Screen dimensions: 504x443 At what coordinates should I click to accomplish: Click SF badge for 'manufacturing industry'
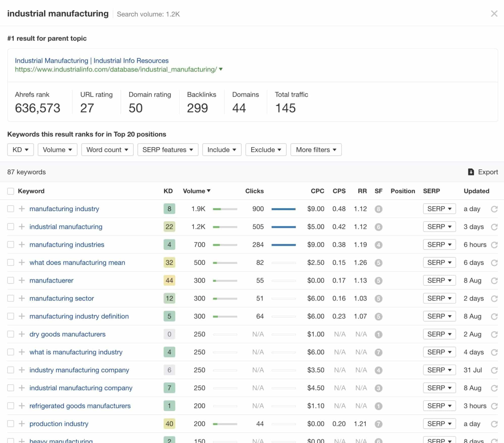pos(378,209)
